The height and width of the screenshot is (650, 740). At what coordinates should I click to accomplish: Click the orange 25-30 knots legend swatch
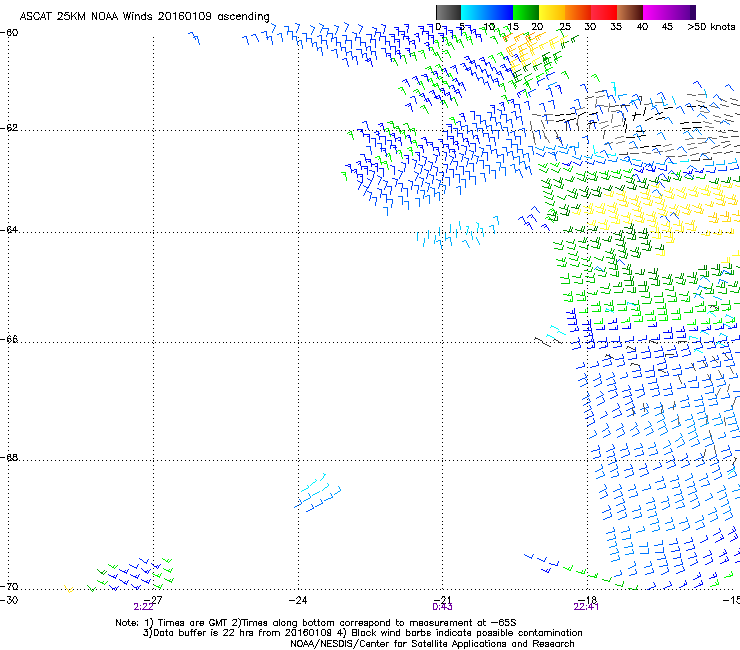pos(578,12)
